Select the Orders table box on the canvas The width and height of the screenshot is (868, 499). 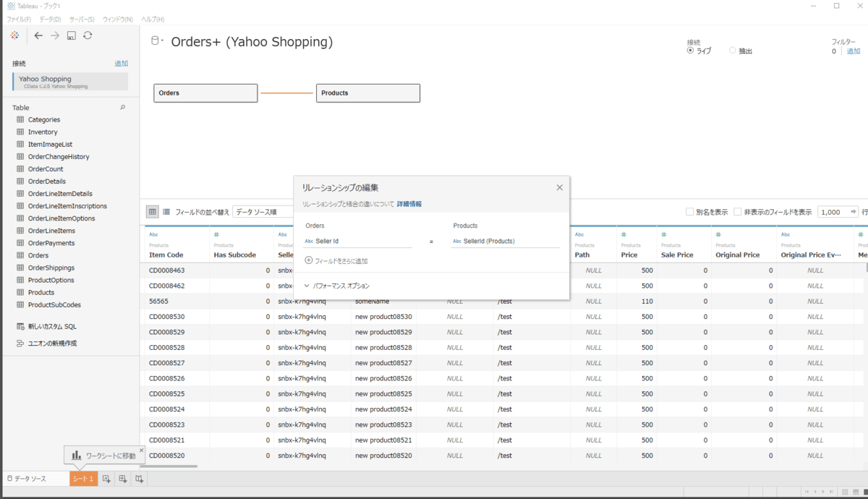tap(205, 93)
